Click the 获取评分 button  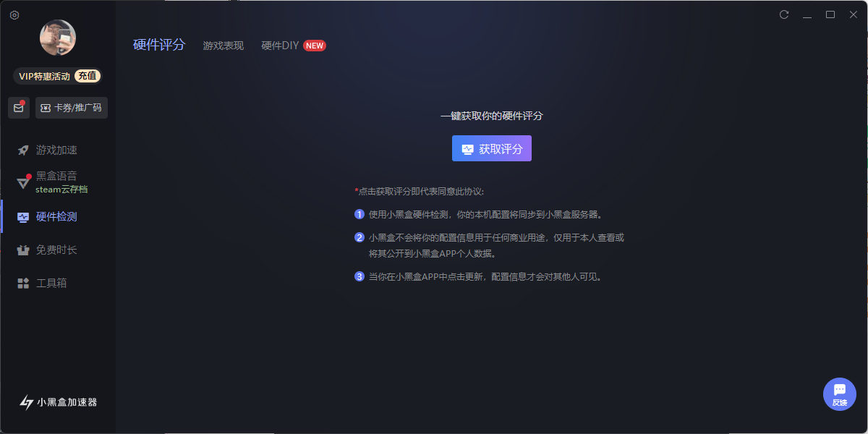(x=492, y=148)
